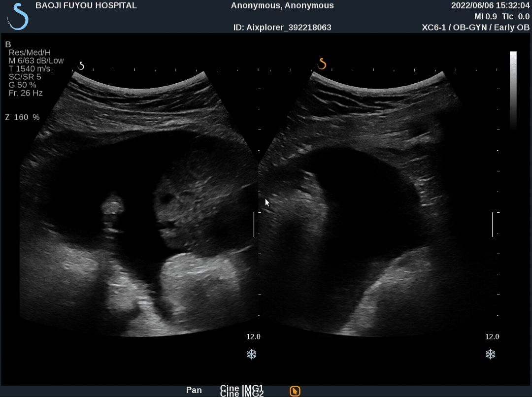Screen dimensions: 532x397
Task: Click the left image 12.0 depth value
Action: tap(253, 336)
